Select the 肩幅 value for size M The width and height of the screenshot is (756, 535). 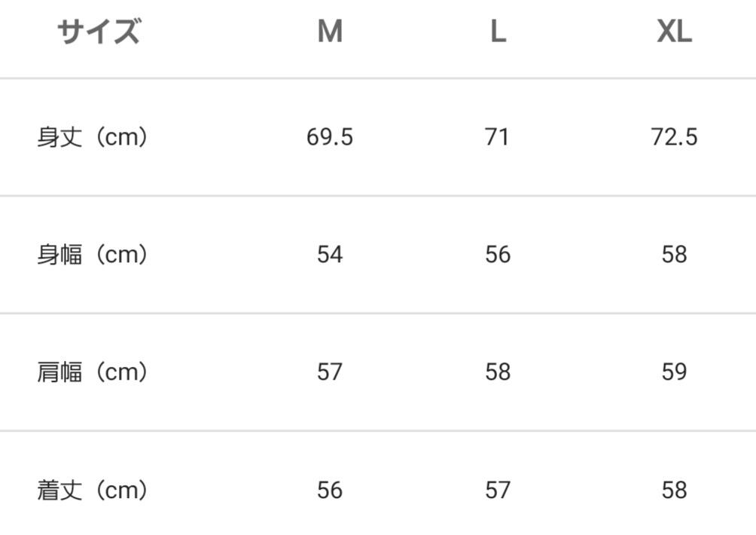click(x=330, y=372)
